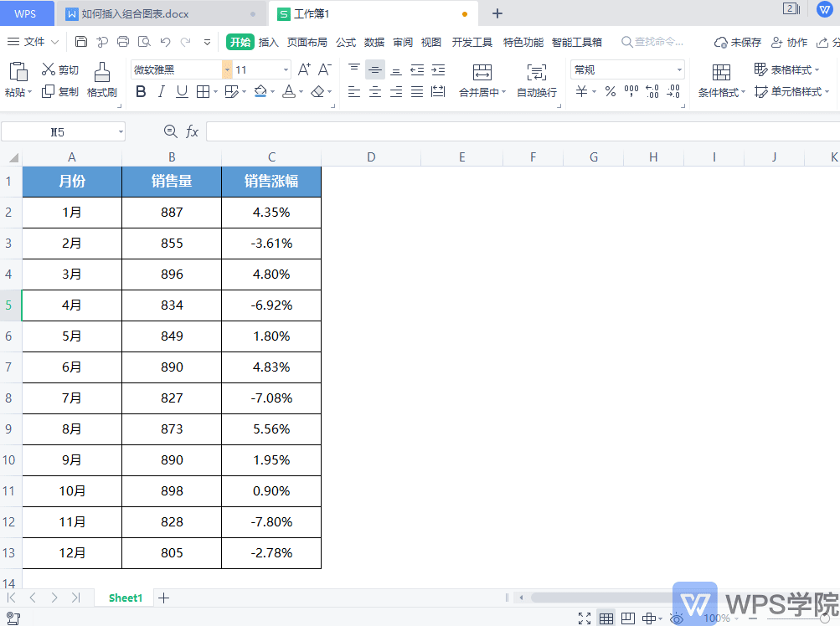The height and width of the screenshot is (626, 840).
Task: Click the Merge and Center 合并居中 button
Action: [482, 80]
